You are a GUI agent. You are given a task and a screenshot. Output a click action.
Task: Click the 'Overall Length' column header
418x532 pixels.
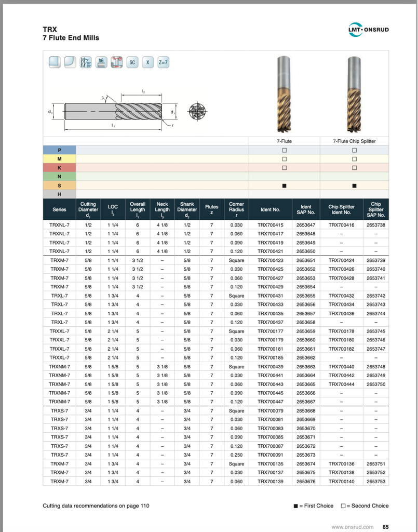tap(138, 210)
